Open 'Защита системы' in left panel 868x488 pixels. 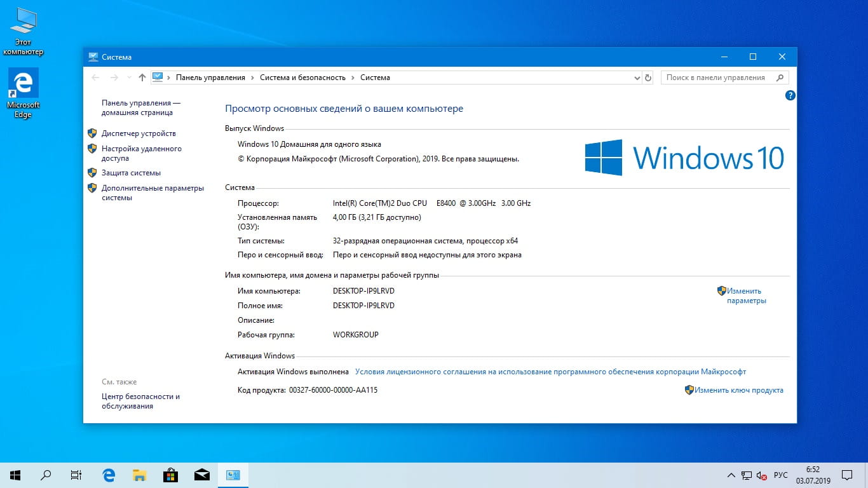(131, 173)
